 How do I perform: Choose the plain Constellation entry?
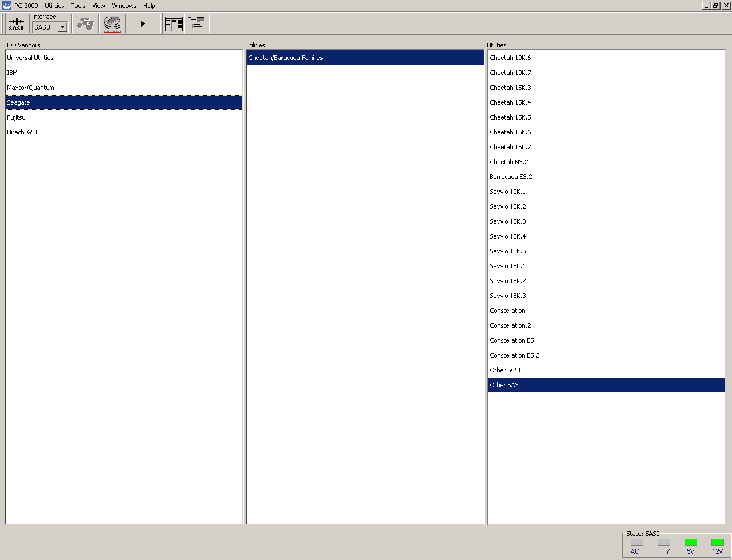click(607, 311)
